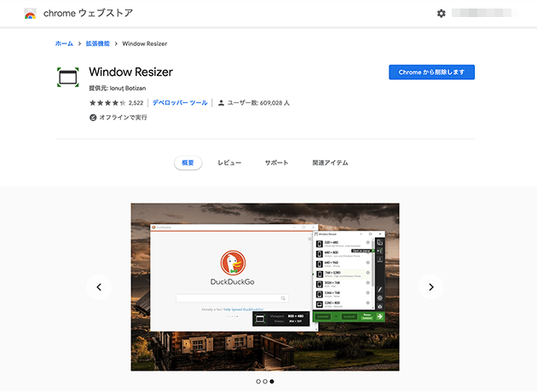537x392 pixels.
Task: Click the オフラインで実行 label
Action: pos(123,118)
